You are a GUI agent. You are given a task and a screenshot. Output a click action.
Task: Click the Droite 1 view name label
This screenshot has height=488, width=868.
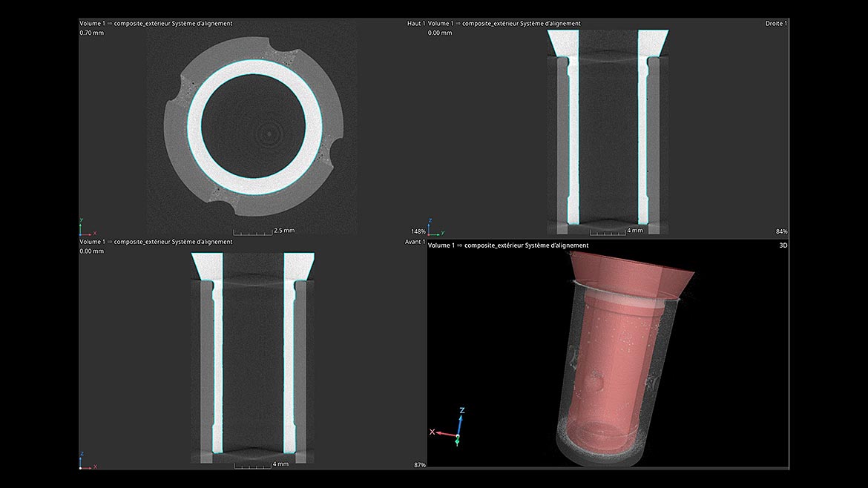(776, 23)
